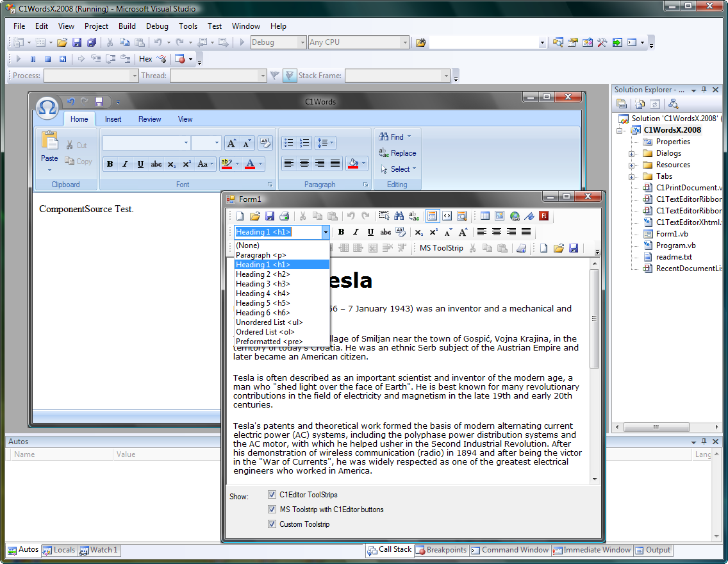Uncheck MS Toolstrip with C1Editor buttons
The width and height of the screenshot is (728, 564).
click(x=272, y=510)
